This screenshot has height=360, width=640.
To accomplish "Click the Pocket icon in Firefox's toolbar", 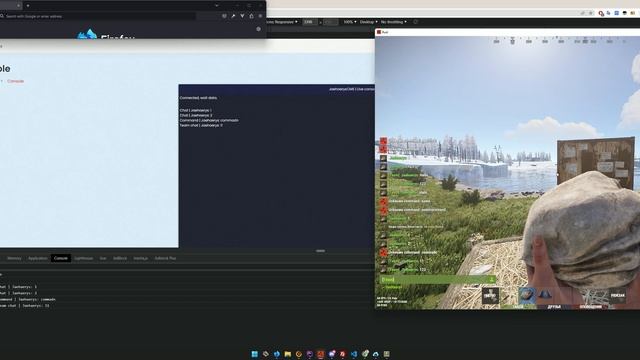I will point(224,16).
